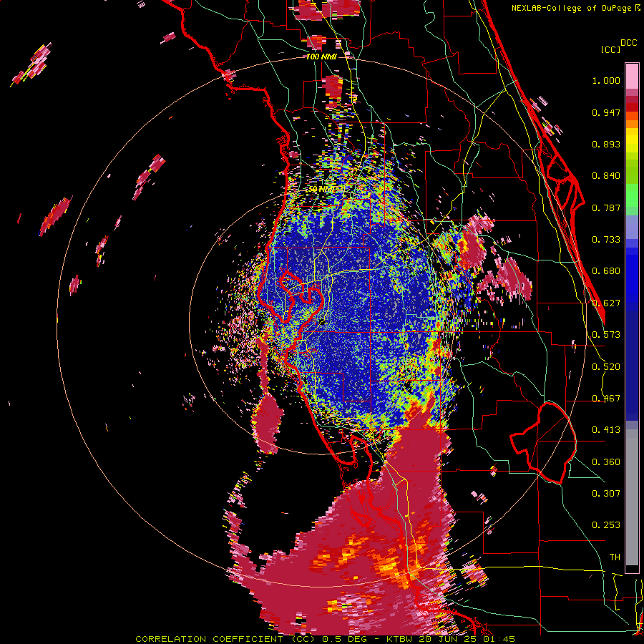The width and height of the screenshot is (644, 644).
Task: Select the 0.253 scale value
Action: [x=606, y=525]
